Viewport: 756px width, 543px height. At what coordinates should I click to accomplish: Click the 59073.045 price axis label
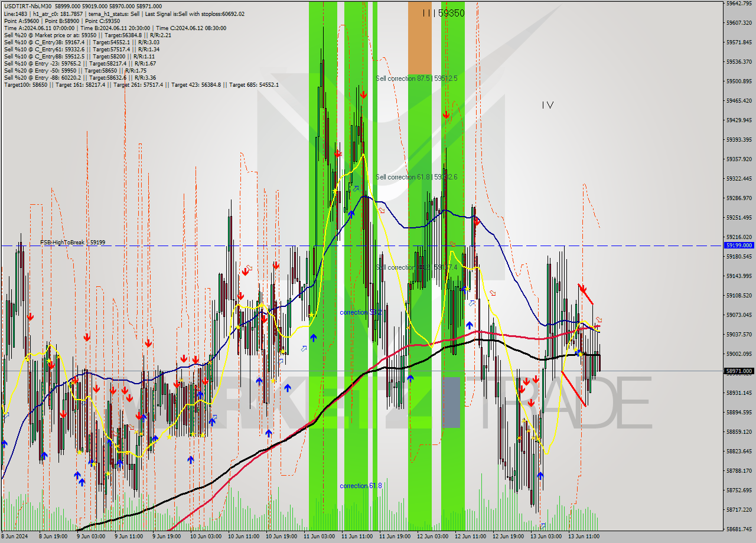pyautogui.click(x=739, y=315)
